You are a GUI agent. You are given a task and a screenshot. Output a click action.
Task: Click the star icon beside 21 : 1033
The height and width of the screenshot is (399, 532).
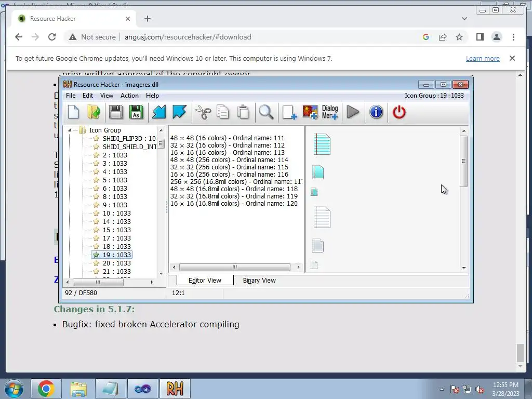[96, 271]
